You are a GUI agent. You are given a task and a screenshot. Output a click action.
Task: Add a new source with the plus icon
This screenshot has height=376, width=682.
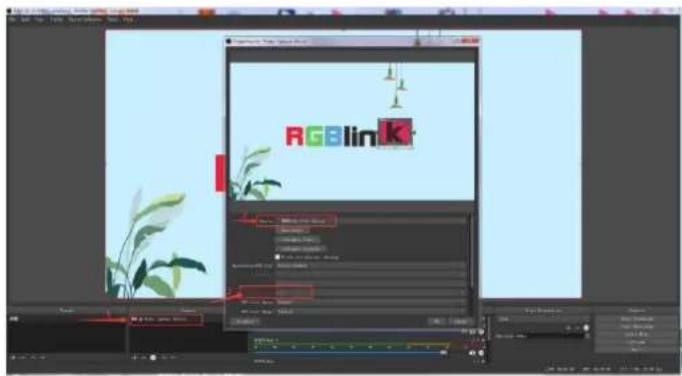click(x=134, y=357)
